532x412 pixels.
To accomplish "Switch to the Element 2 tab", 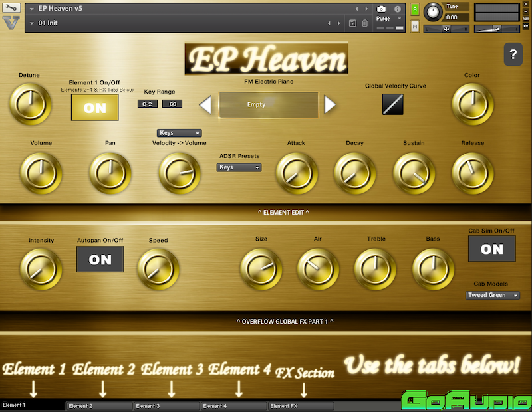I will (99, 405).
